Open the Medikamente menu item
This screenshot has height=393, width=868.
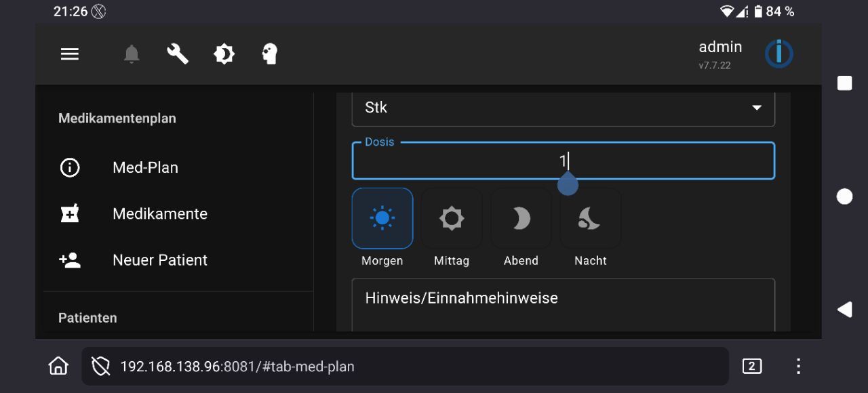[x=160, y=214]
